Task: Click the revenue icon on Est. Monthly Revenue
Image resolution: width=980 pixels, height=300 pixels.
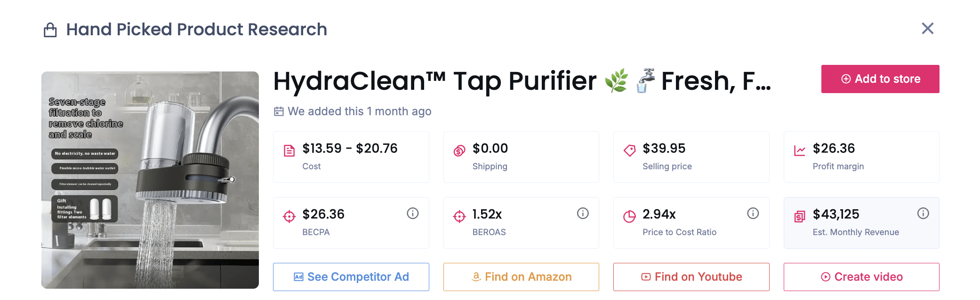Action: tap(799, 215)
